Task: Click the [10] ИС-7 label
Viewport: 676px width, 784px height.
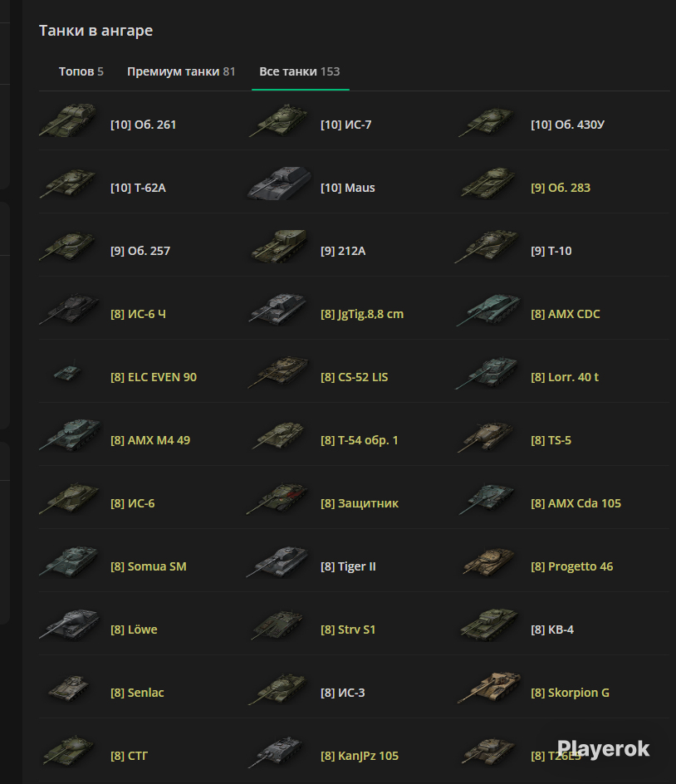Action: point(346,125)
